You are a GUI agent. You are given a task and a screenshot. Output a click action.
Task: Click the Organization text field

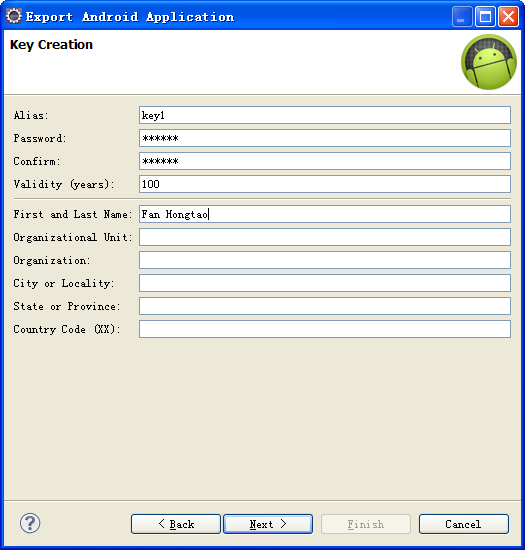[x=325, y=260]
